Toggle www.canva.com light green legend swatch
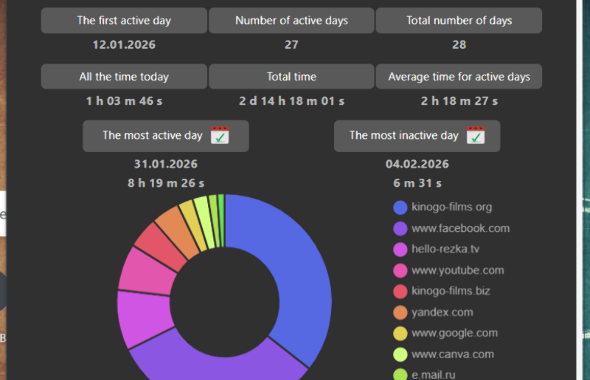The height and width of the screenshot is (380, 590). 400,354
